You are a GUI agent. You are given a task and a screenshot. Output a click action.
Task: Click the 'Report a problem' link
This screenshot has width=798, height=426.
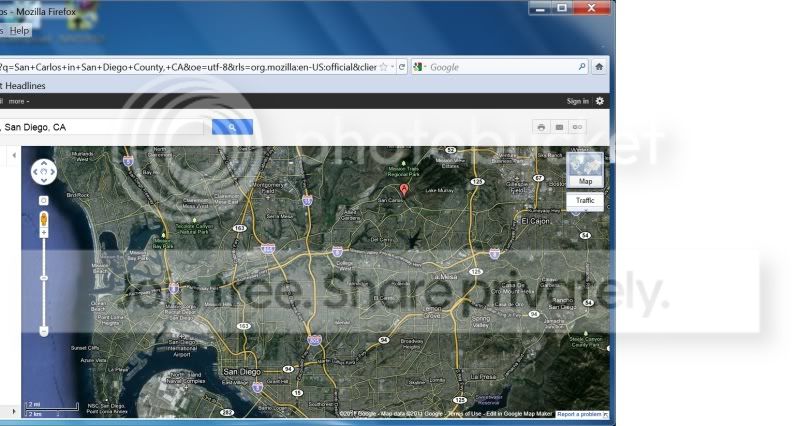pos(580,414)
